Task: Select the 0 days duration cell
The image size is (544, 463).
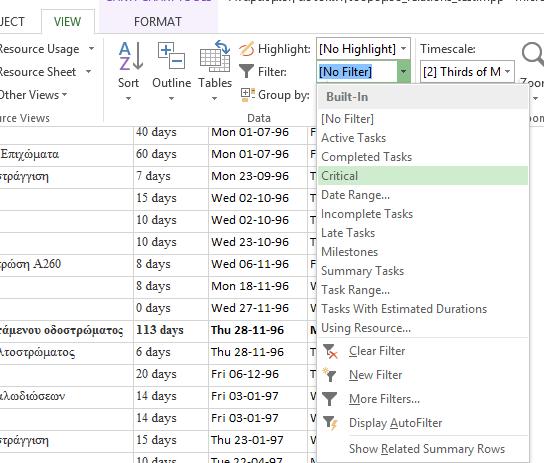Action: coord(171,308)
